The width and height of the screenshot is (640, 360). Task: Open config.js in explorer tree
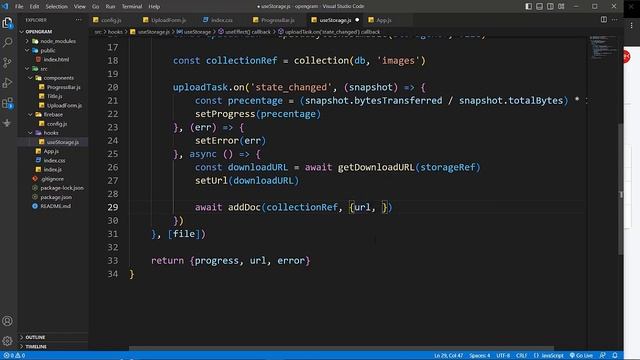(x=57, y=124)
